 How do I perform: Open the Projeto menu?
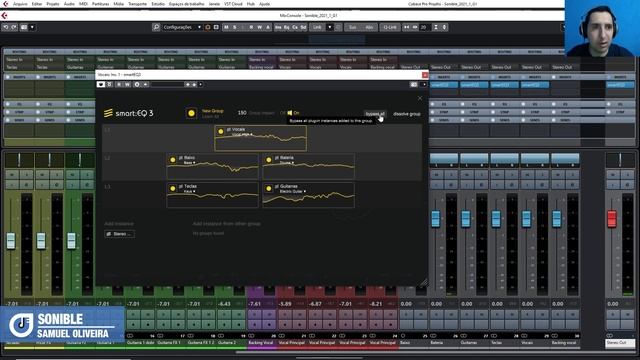coord(53,4)
